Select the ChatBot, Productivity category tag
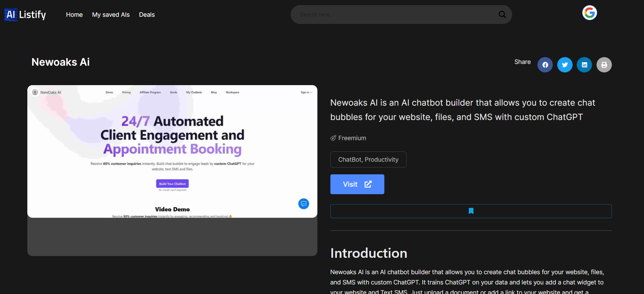 pyautogui.click(x=368, y=160)
